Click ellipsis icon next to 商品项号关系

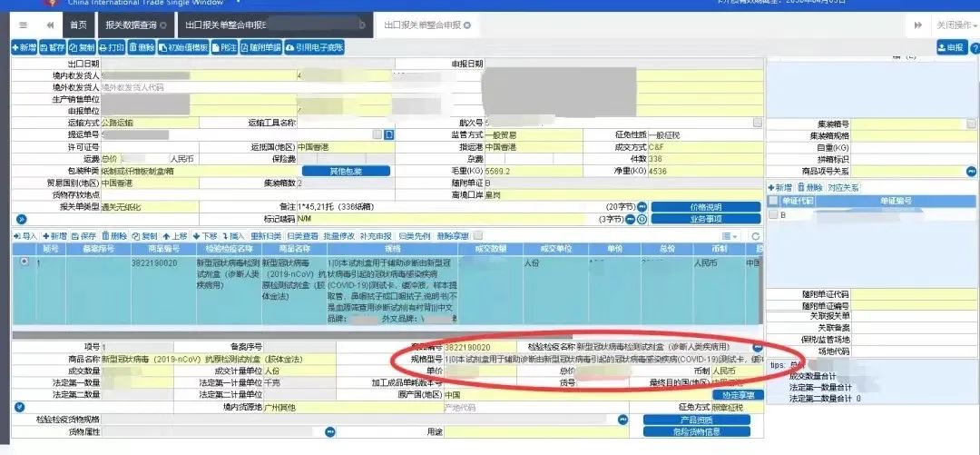click(x=970, y=171)
